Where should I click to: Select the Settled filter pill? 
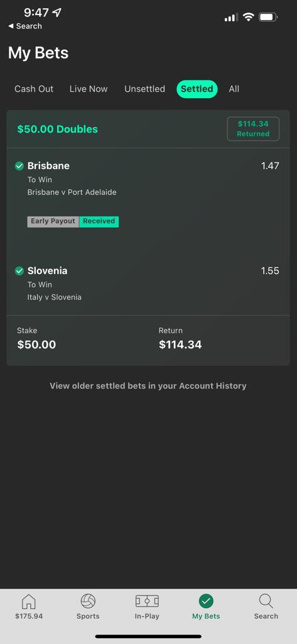197,89
